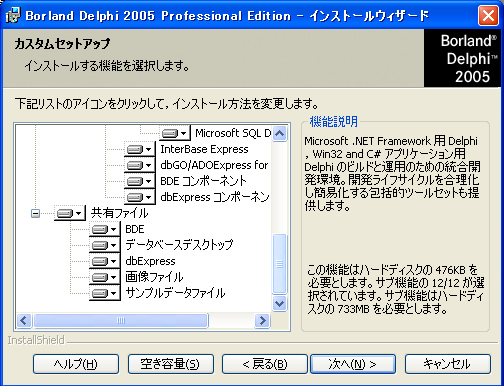Select the 共有ファイル tree item label
Image resolution: width=504 pixels, height=386 pixels.
tap(120, 213)
